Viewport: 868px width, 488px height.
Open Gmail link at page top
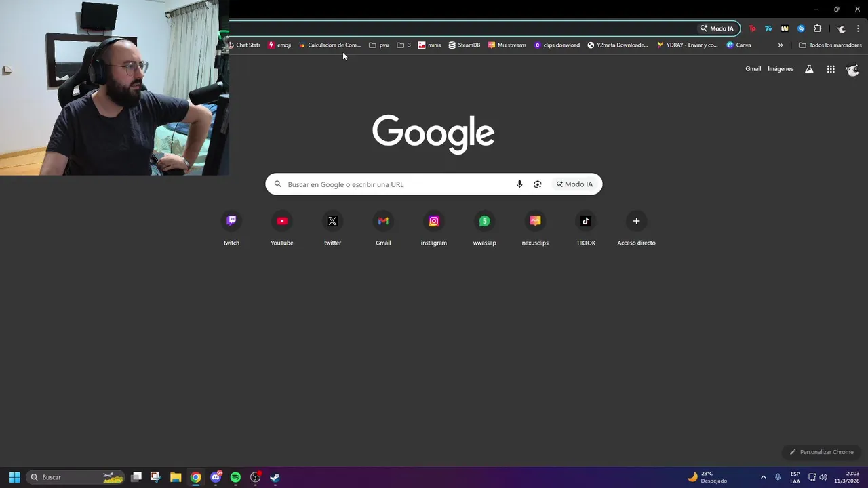753,69
